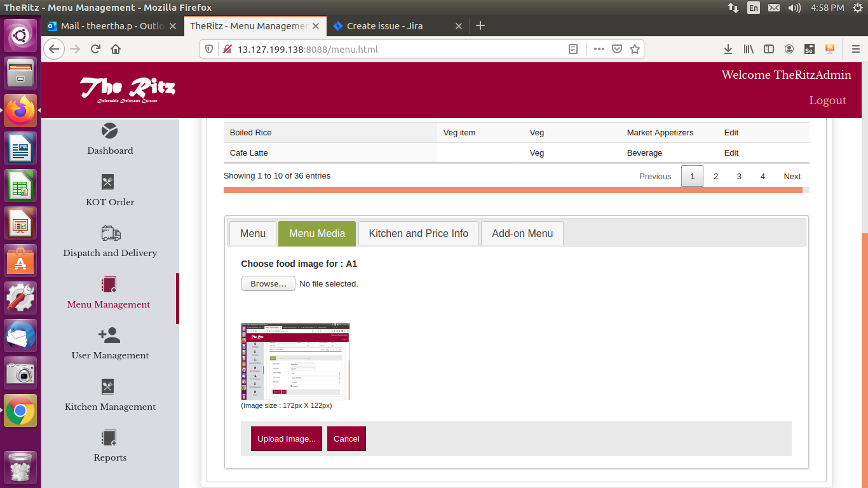Bookmark this page with star icon
Viewport: 868px width, 488px height.
tap(634, 49)
